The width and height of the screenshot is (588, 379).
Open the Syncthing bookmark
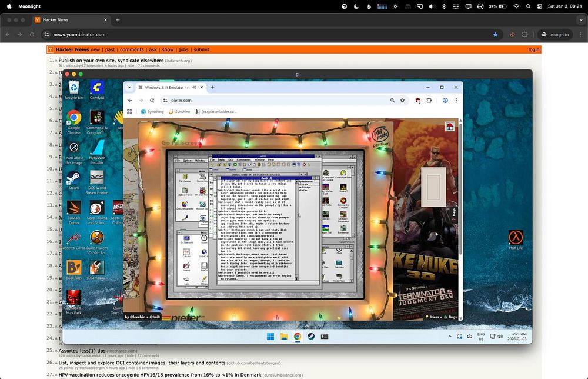pyautogui.click(x=152, y=112)
